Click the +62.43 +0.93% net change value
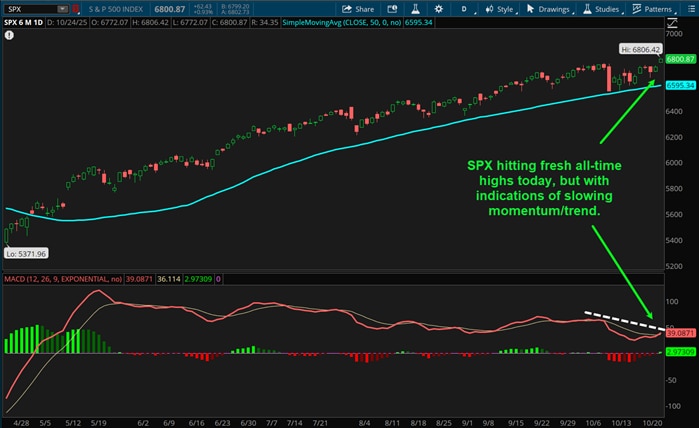699x428 pixels. tap(203, 9)
